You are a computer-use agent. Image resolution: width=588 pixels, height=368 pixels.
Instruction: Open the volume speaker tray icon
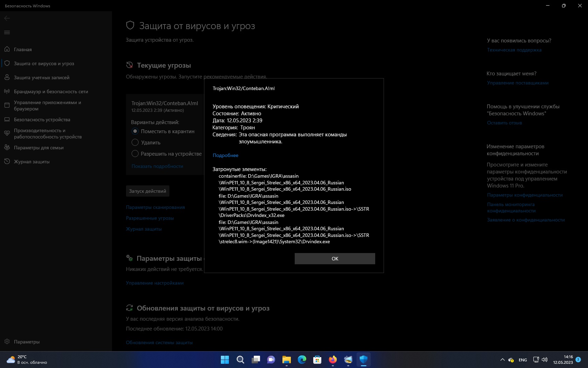pos(544,360)
